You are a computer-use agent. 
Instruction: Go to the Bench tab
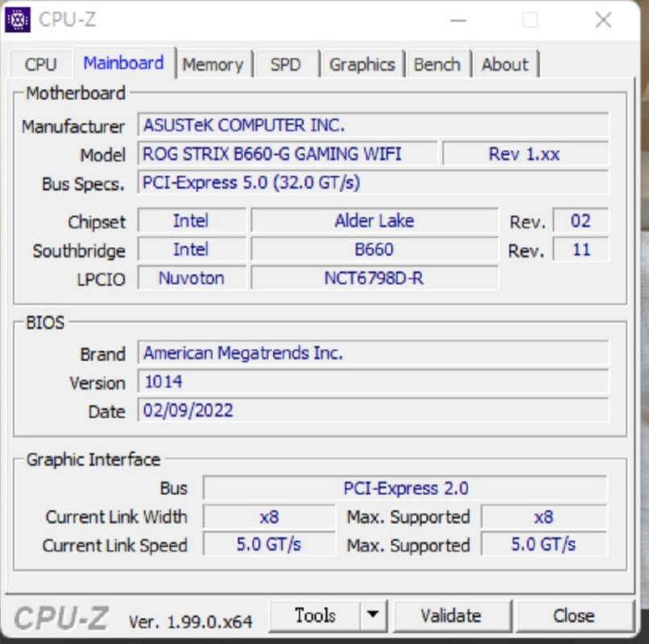click(437, 64)
